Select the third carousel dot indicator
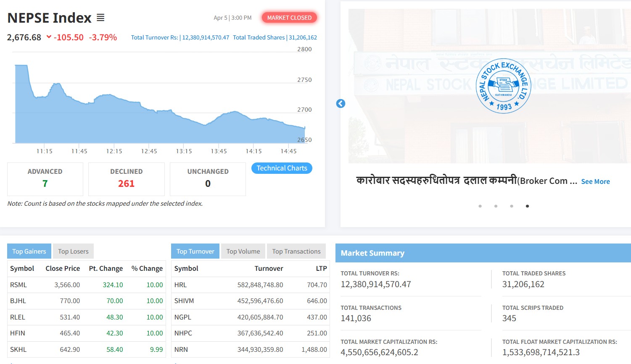 [x=512, y=206]
